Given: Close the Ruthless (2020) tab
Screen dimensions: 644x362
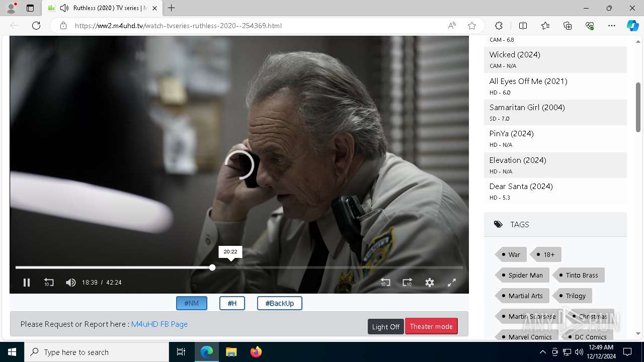Looking at the screenshot, I should pos(155,8).
